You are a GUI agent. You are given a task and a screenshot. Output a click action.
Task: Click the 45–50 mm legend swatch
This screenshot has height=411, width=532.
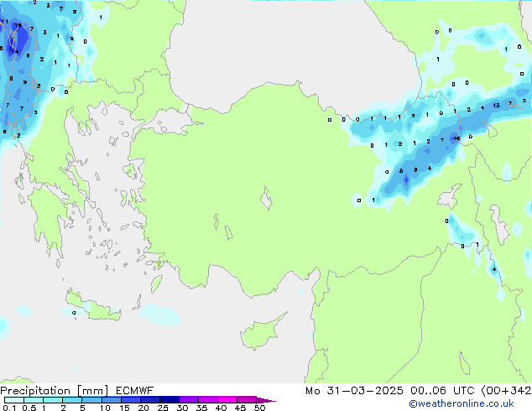coord(247,400)
